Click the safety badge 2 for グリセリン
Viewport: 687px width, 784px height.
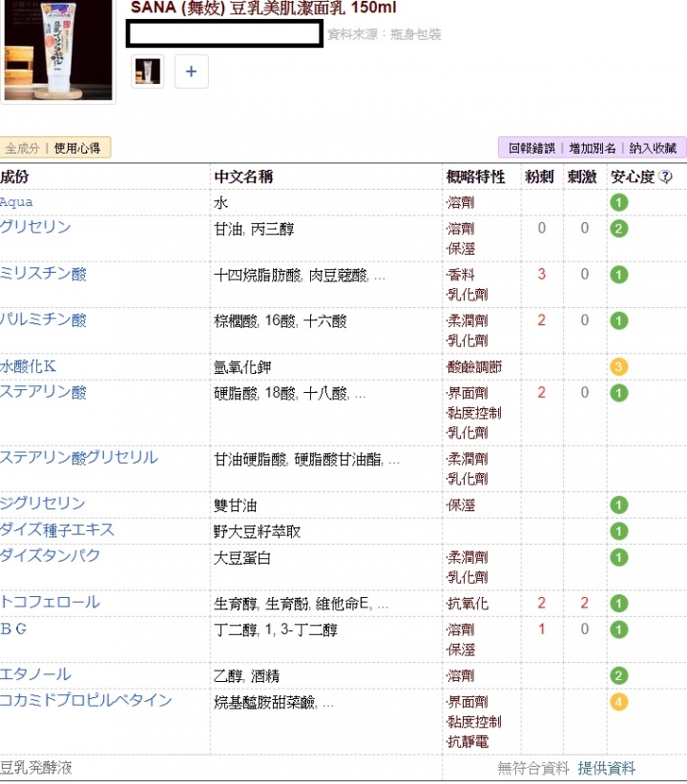coord(619,229)
